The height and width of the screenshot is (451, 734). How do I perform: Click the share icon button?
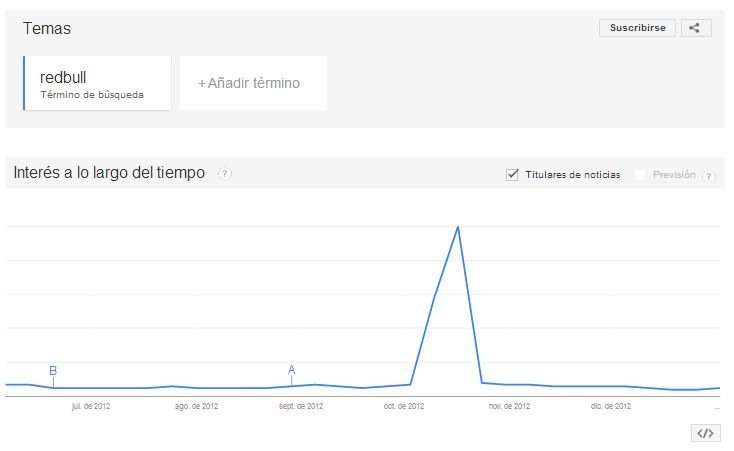pos(696,28)
